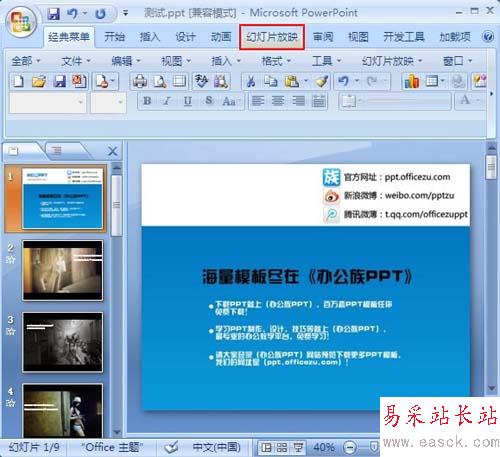Align text left

click(x=258, y=101)
